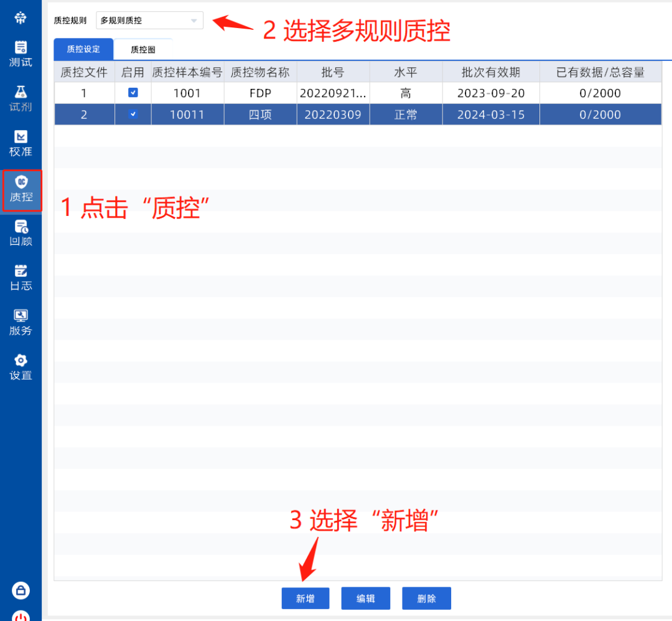Open the 试剂 (Reagent) flask icon
Viewport: 672px width, 621px height.
coord(21,93)
